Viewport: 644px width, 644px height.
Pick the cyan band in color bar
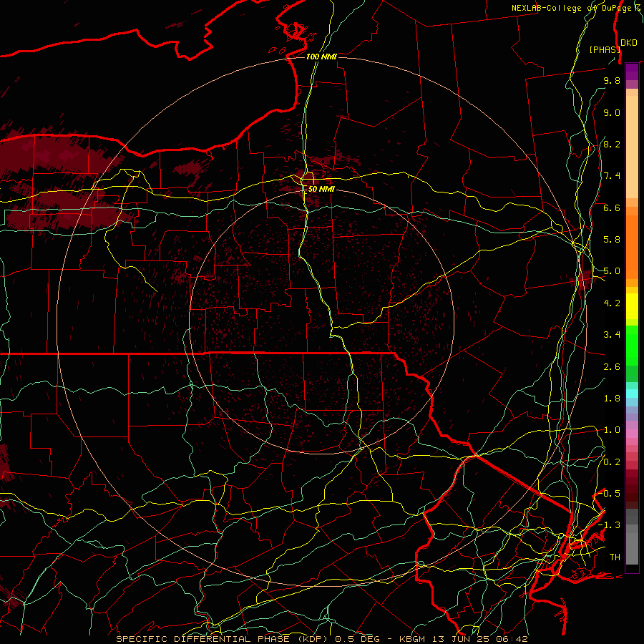(x=632, y=393)
